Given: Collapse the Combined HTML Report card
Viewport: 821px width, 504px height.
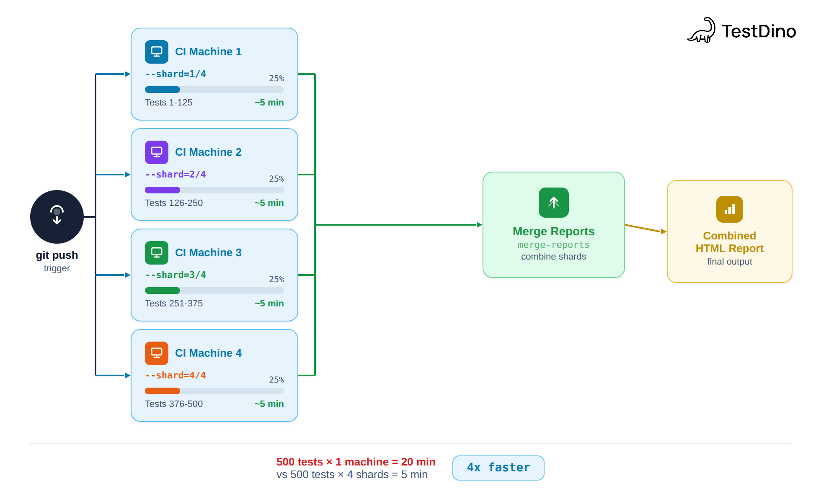Looking at the screenshot, I should 729,231.
